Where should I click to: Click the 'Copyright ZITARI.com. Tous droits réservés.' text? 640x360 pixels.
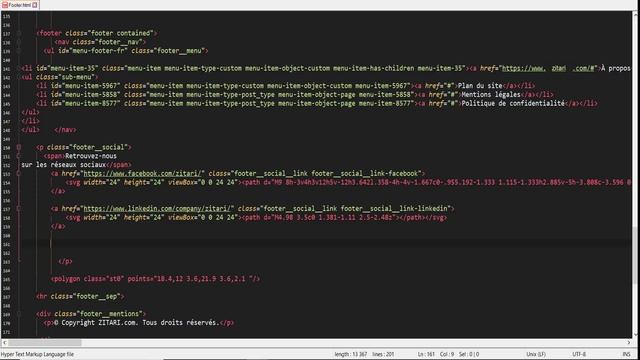coord(140,323)
